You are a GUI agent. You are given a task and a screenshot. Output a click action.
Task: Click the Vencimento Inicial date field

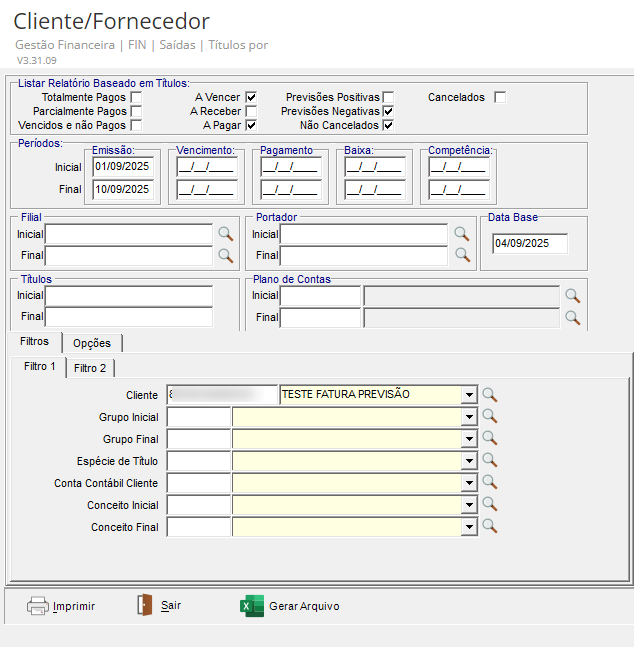pyautogui.click(x=207, y=167)
